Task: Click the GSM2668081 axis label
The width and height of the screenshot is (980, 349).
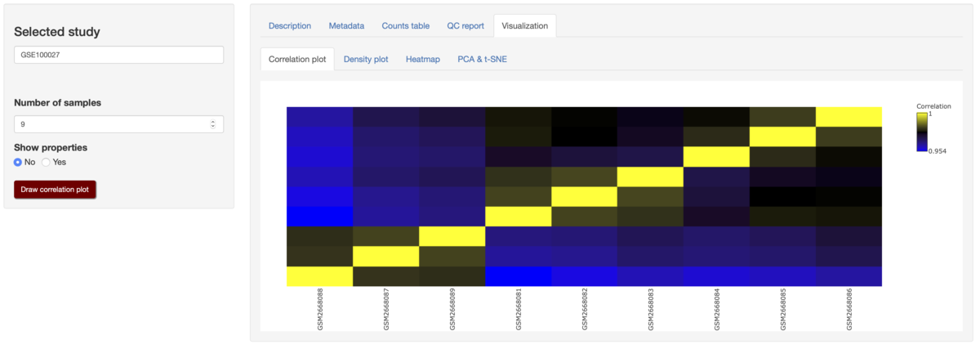Action: coord(518,311)
